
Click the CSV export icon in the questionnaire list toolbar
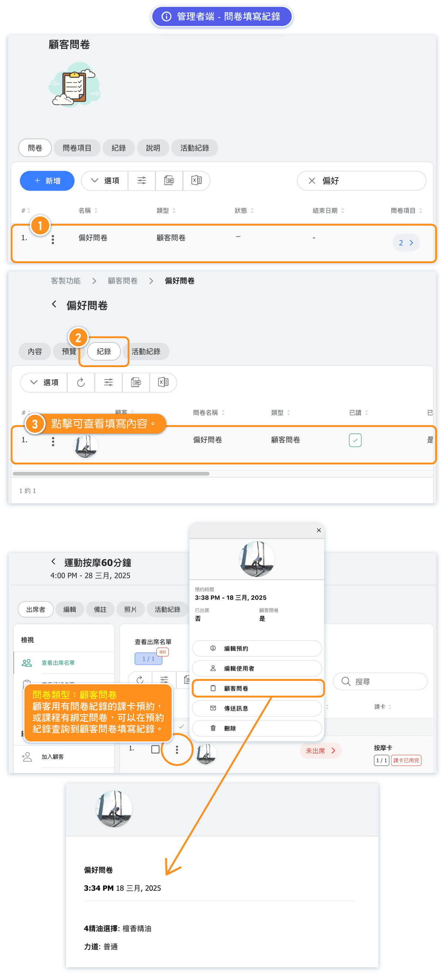coord(169,181)
